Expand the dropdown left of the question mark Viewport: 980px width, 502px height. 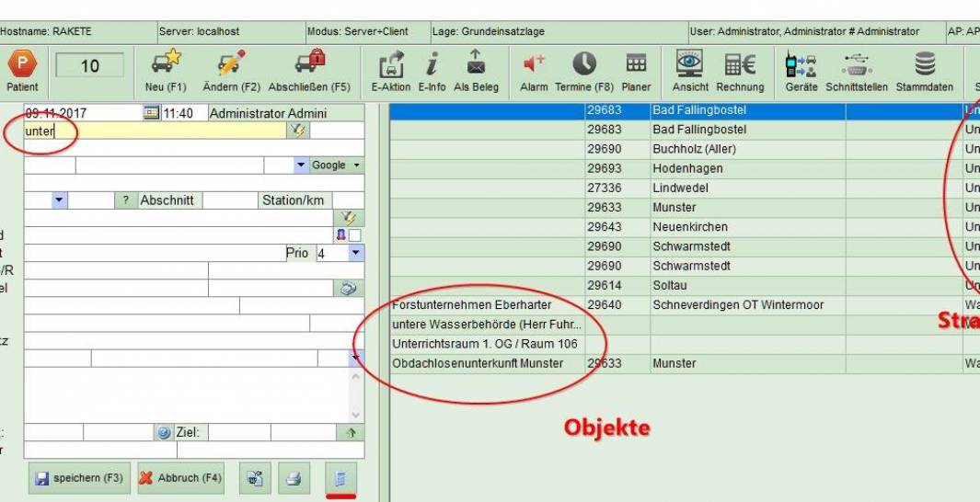[x=60, y=200]
